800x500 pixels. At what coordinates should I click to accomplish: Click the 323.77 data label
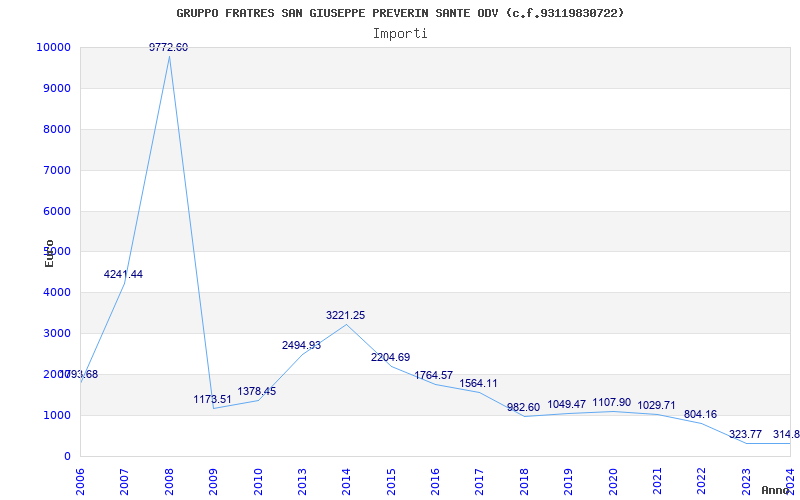point(745,435)
